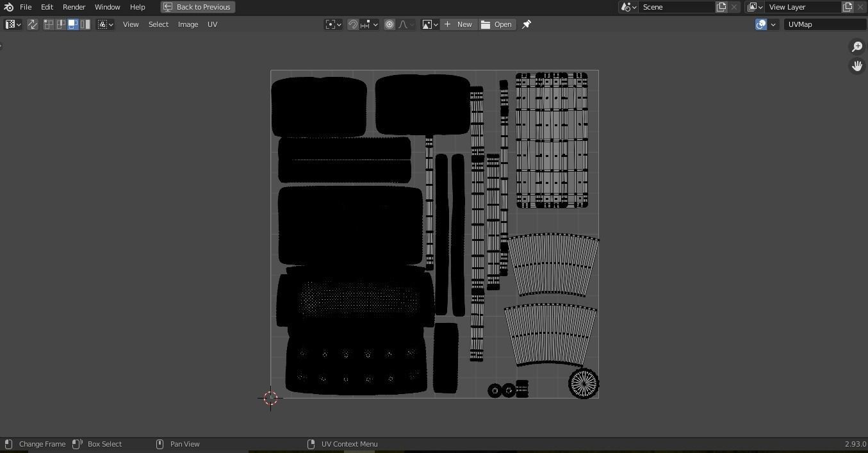Click the 2D cursor crosshair

point(270,398)
